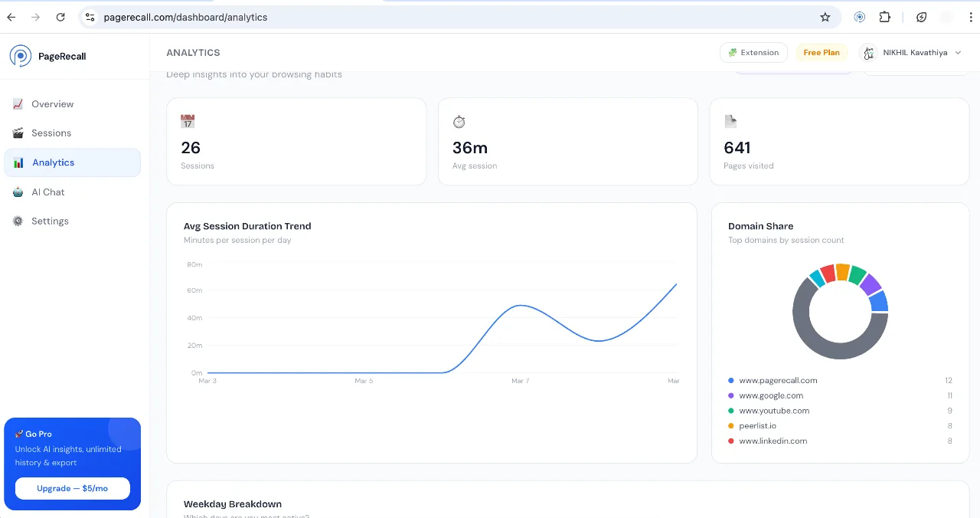Click Upgrade — $5/mo button
The image size is (980, 518).
click(73, 488)
